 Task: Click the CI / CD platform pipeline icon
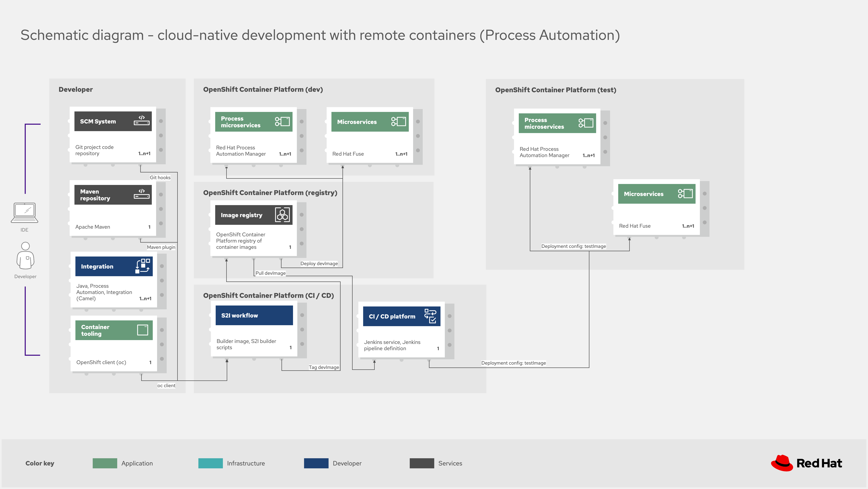[x=430, y=316]
